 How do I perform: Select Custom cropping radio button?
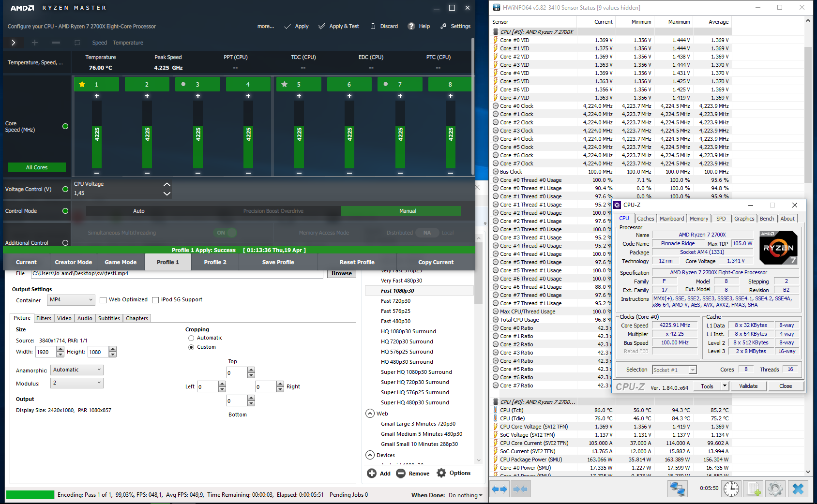click(x=191, y=347)
